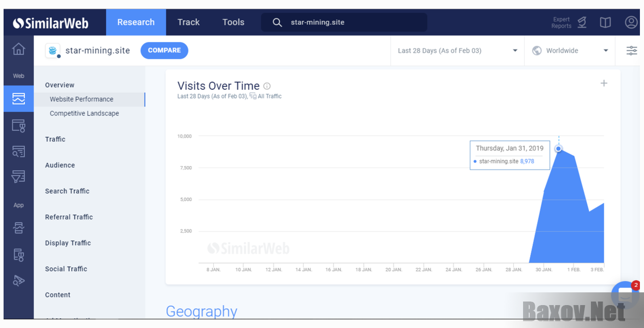Viewport: 644px width, 328px height.
Task: Select Referral Traffic in side menu
Action: (x=69, y=217)
